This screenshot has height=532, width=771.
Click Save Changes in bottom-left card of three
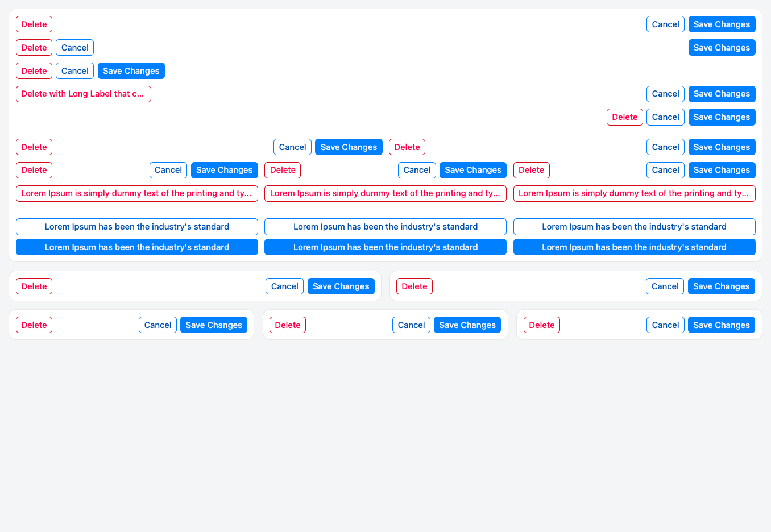pyautogui.click(x=213, y=325)
